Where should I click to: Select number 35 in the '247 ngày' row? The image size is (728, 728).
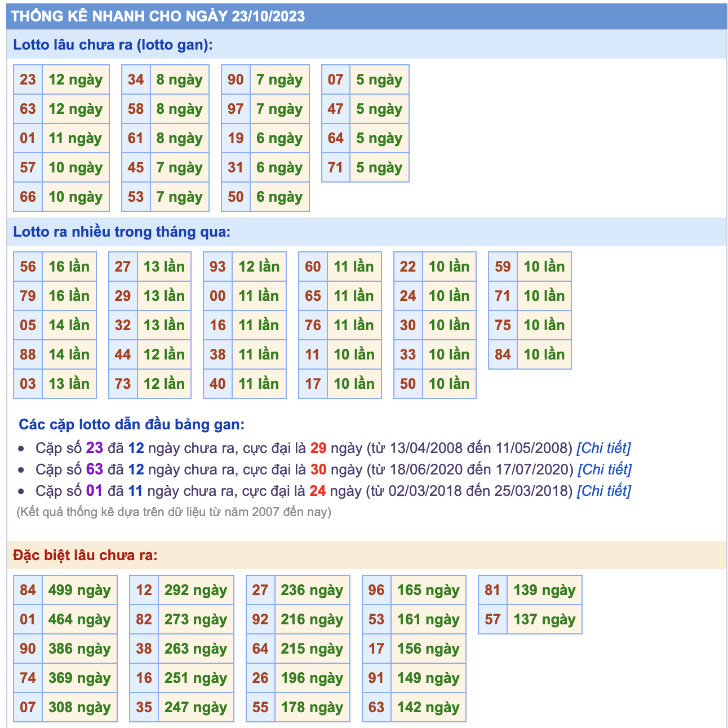click(x=144, y=707)
